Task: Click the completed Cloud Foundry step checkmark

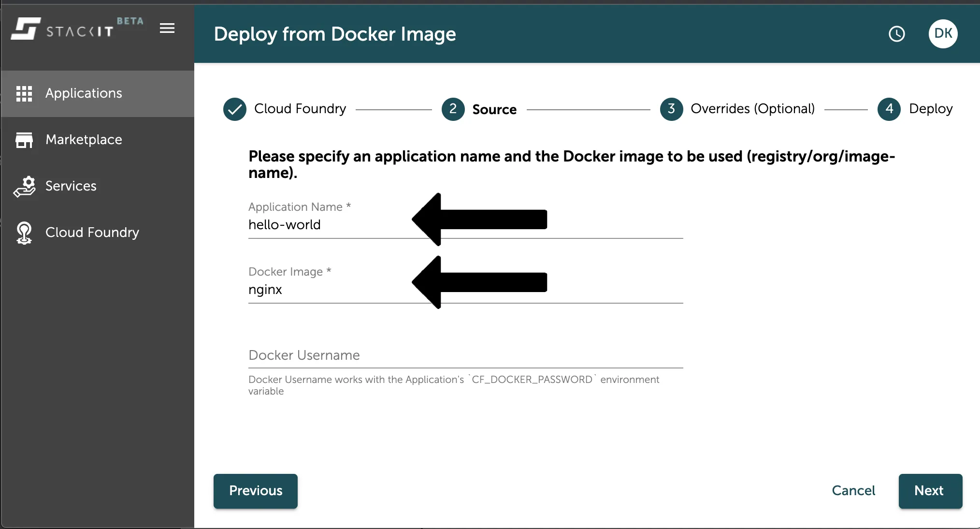Action: 235,109
